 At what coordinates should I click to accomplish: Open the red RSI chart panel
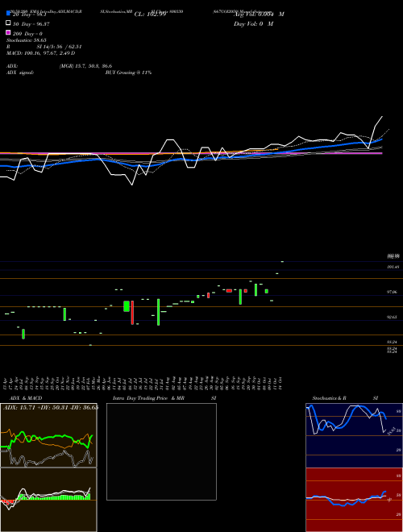click(354, 500)
